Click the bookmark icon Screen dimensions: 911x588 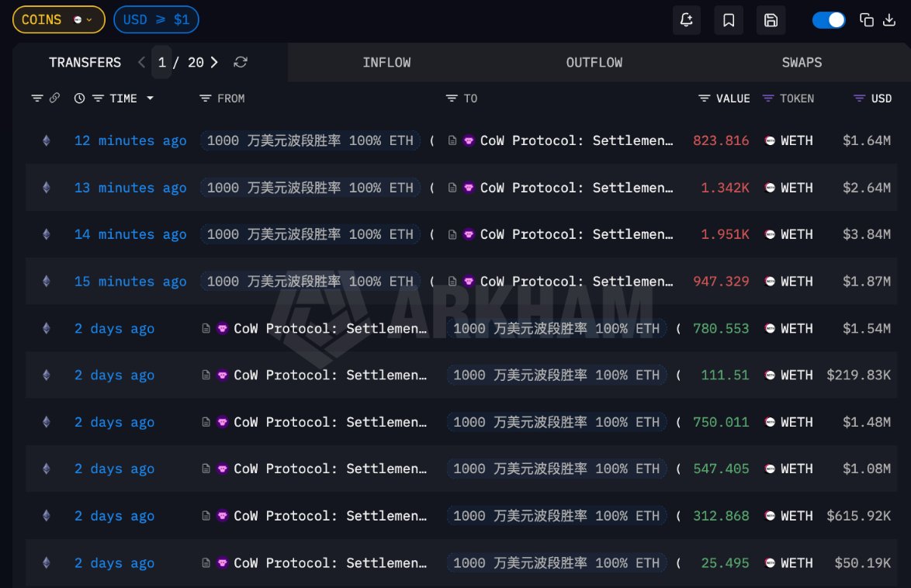(x=729, y=20)
